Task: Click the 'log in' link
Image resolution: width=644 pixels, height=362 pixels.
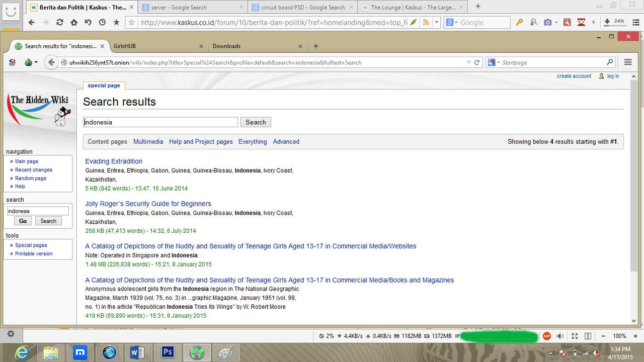Action: tap(613, 76)
